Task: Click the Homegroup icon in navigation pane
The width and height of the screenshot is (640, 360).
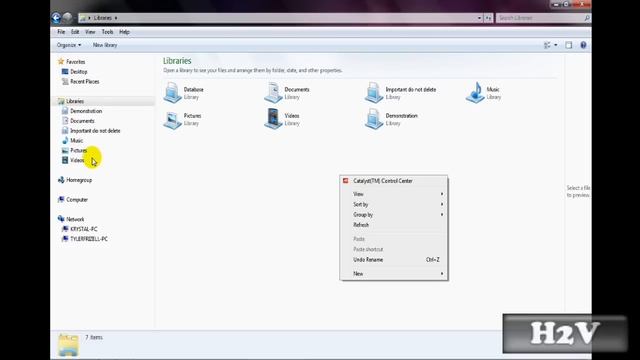Action: coord(61,180)
